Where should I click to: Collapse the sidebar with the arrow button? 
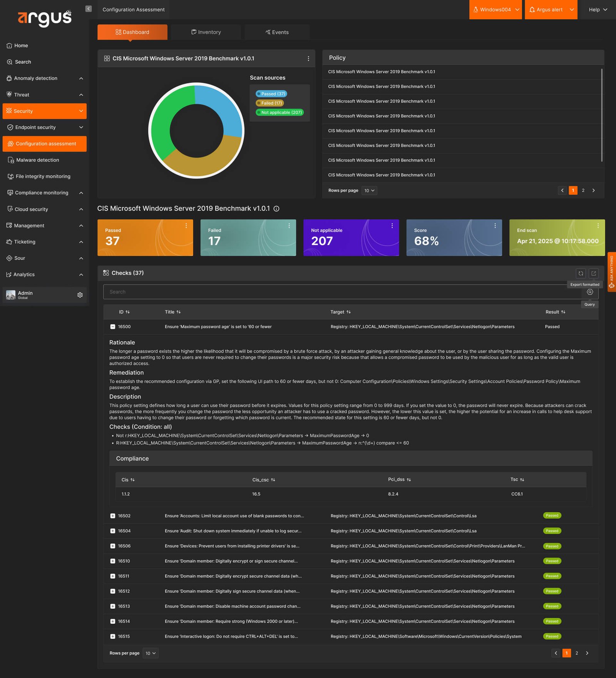point(89,9)
